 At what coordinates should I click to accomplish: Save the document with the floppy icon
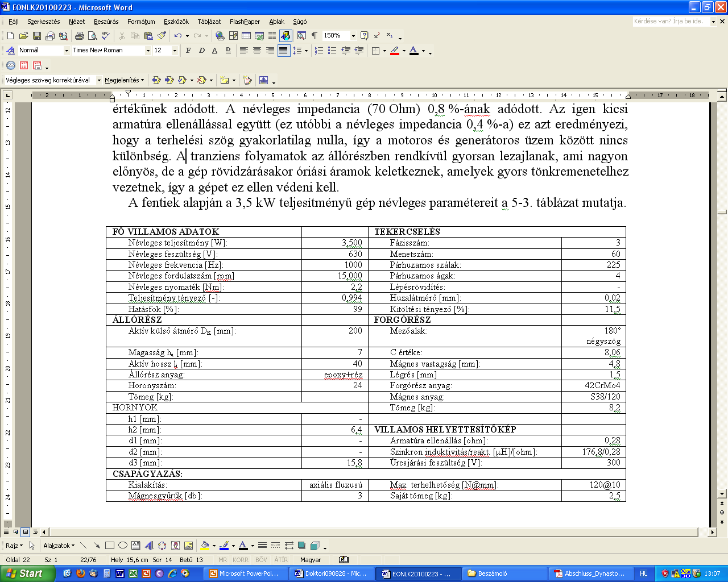[36, 36]
